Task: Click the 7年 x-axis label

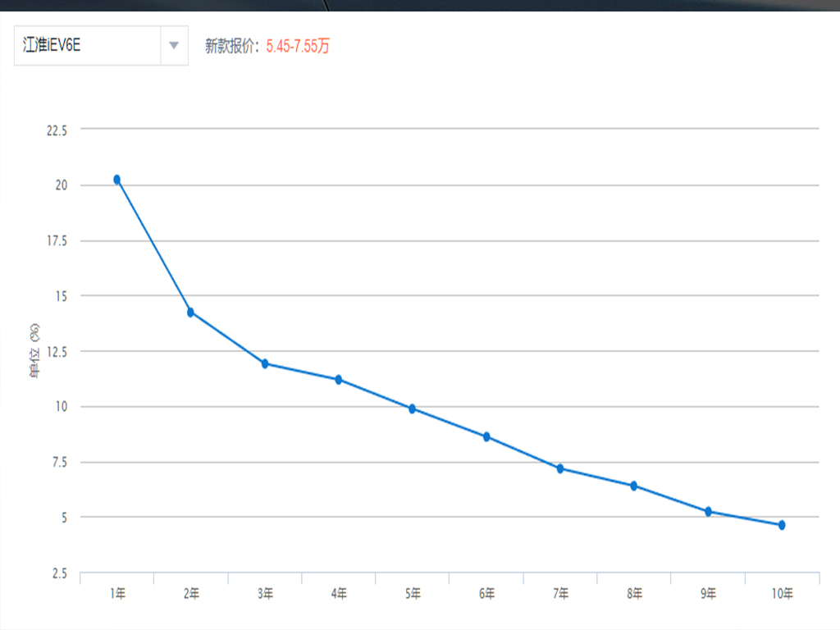Action: point(561,594)
